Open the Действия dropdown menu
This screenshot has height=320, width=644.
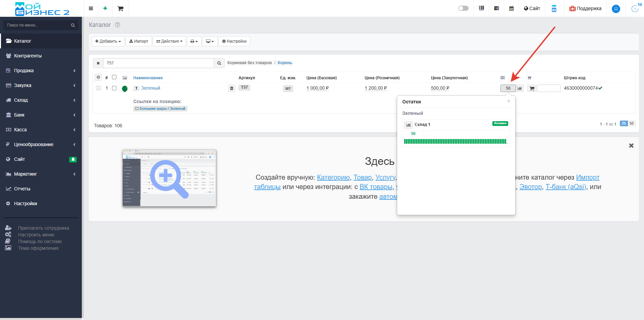169,41
